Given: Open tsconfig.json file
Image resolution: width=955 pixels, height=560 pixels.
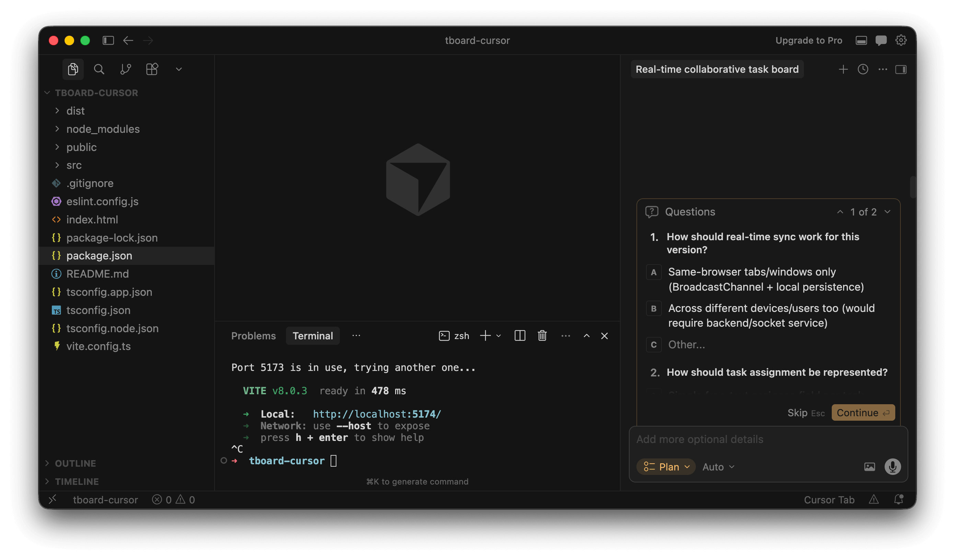Looking at the screenshot, I should (126, 310).
